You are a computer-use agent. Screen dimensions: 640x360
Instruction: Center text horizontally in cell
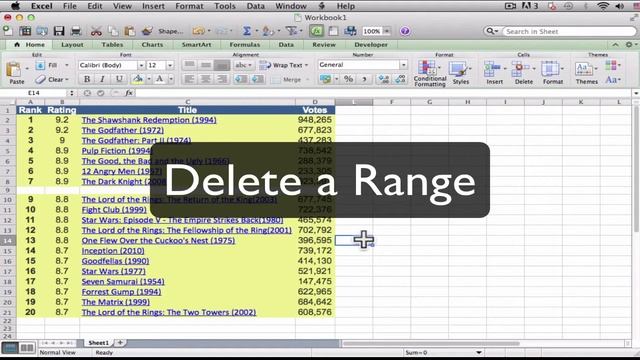(206, 79)
